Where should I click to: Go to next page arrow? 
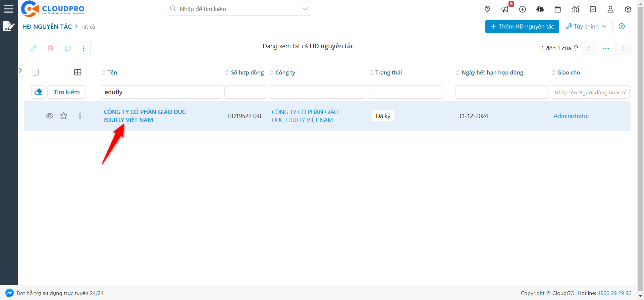click(x=623, y=48)
